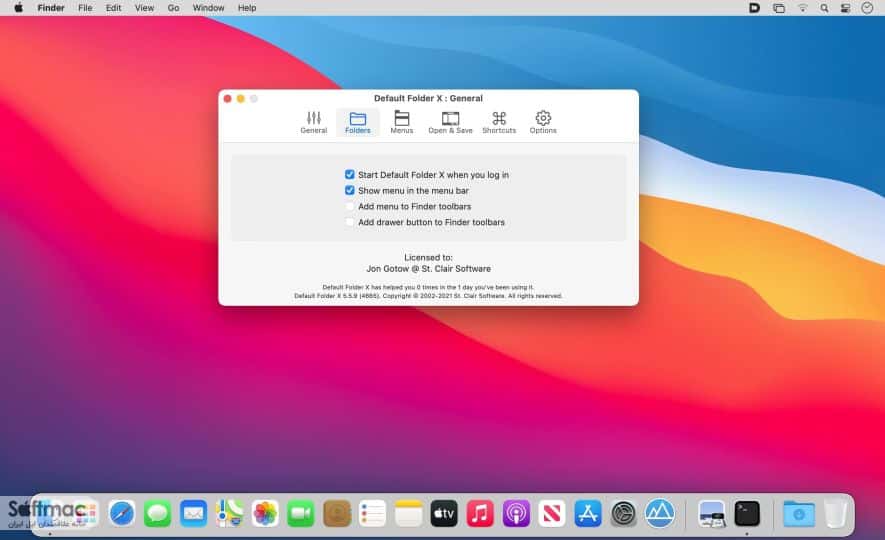Open Terminal from the Dock
The width and height of the screenshot is (885, 540).
(747, 513)
